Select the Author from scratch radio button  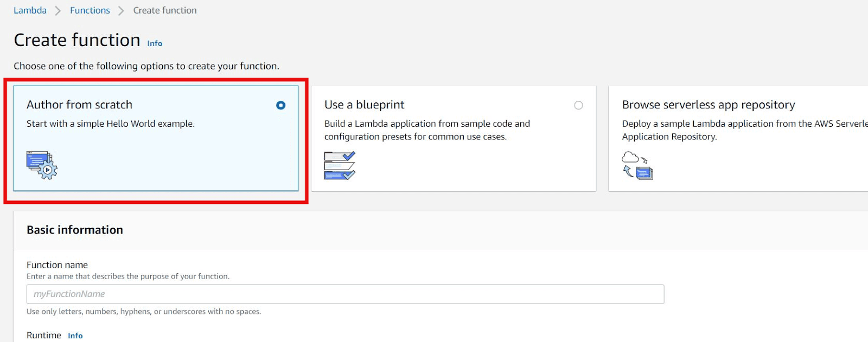click(280, 105)
